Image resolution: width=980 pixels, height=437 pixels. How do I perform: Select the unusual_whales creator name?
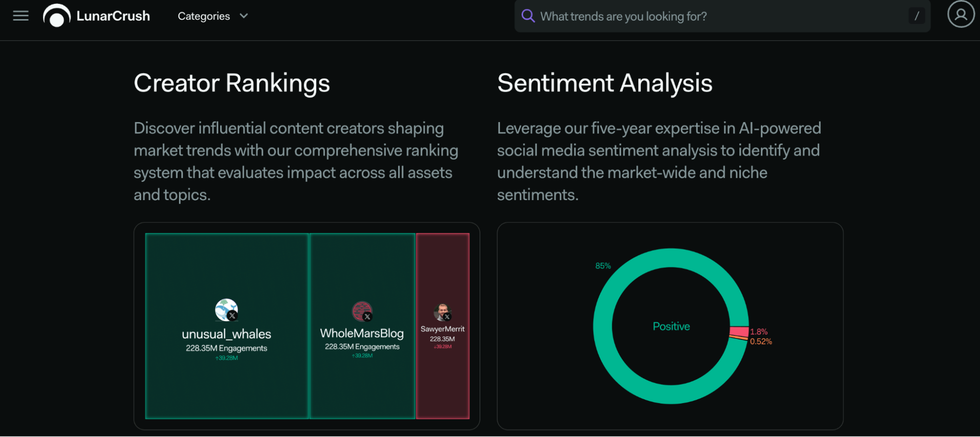coord(226,334)
